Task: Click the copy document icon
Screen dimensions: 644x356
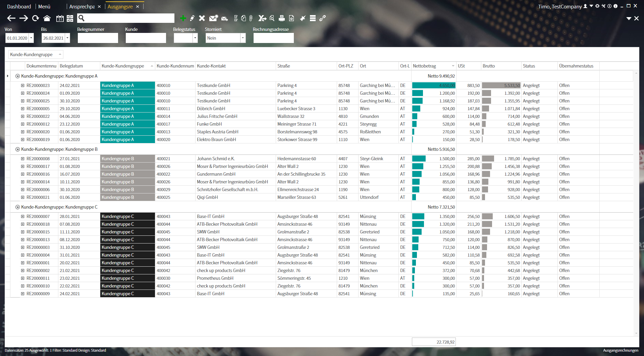Action: [x=244, y=18]
